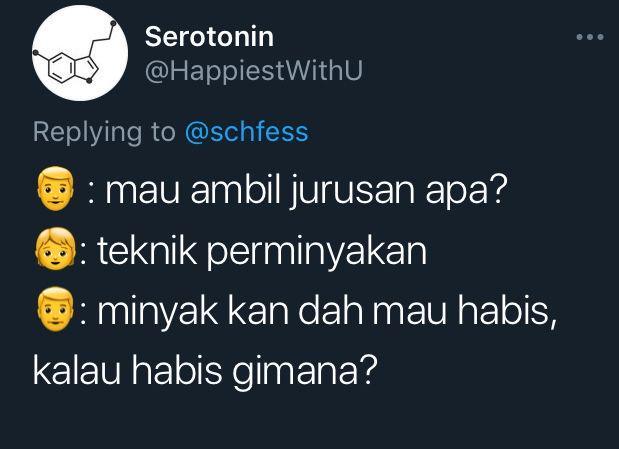Viewport: 619px width, 449px height.
Task: Click the display name Serotonin
Action: (209, 37)
